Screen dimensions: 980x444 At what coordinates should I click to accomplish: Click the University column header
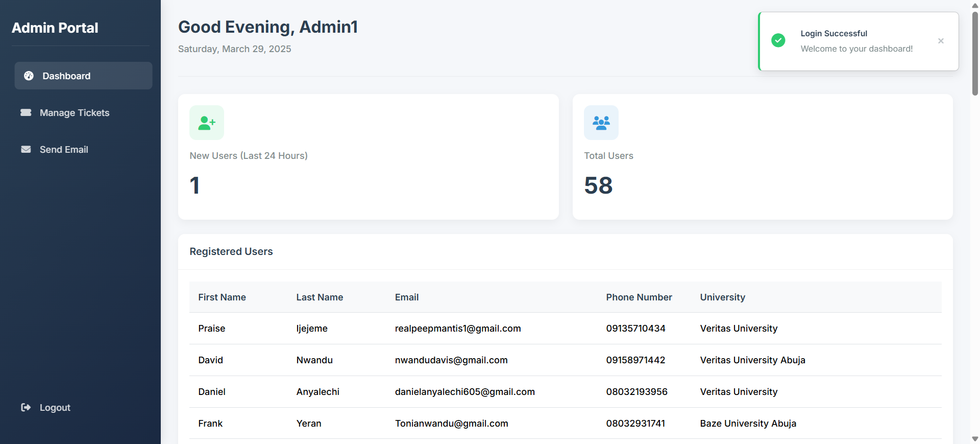point(723,297)
